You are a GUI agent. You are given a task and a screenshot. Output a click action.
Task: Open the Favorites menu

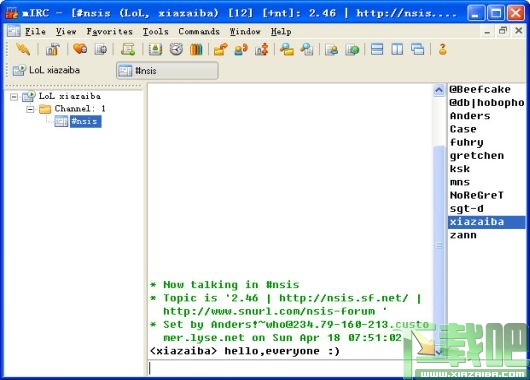click(x=110, y=31)
